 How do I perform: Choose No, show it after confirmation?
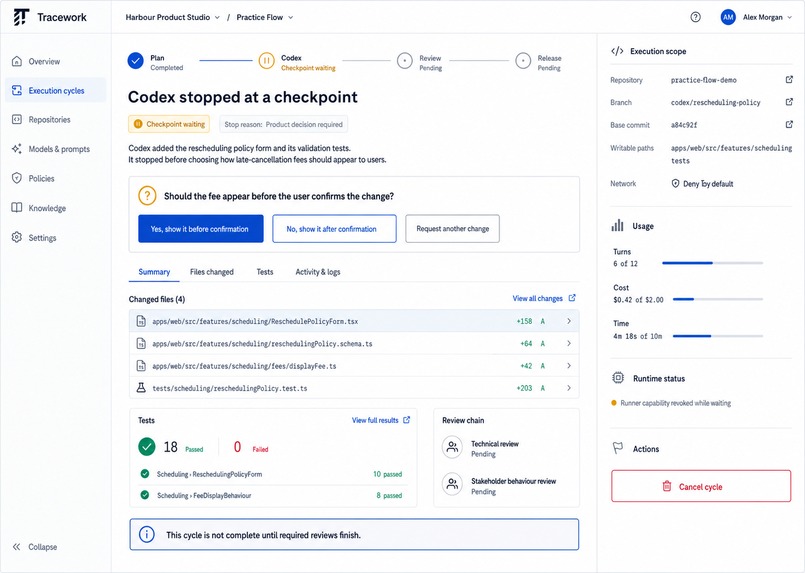(334, 228)
